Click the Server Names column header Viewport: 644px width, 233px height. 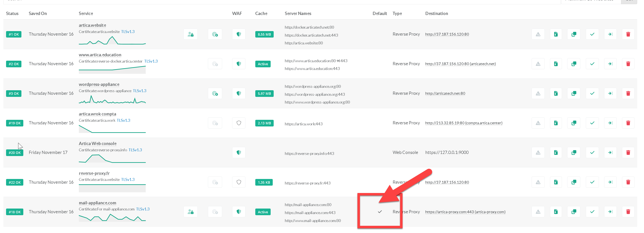coord(298,13)
